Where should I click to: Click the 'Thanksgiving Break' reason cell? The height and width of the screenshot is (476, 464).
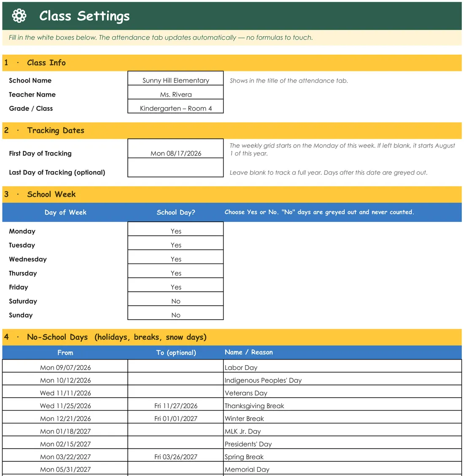point(343,404)
